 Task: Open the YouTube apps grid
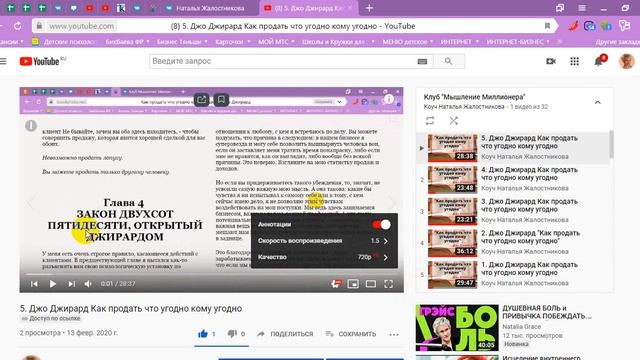pos(574,61)
